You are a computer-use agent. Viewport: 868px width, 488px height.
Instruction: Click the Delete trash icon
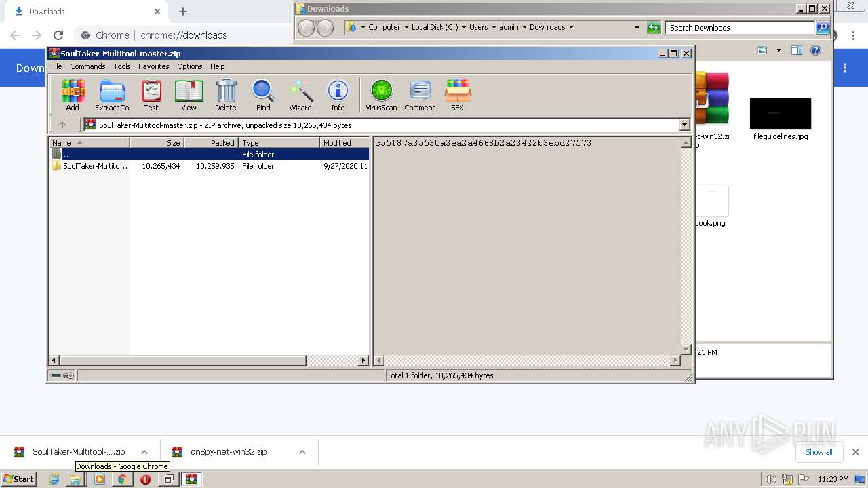[226, 95]
